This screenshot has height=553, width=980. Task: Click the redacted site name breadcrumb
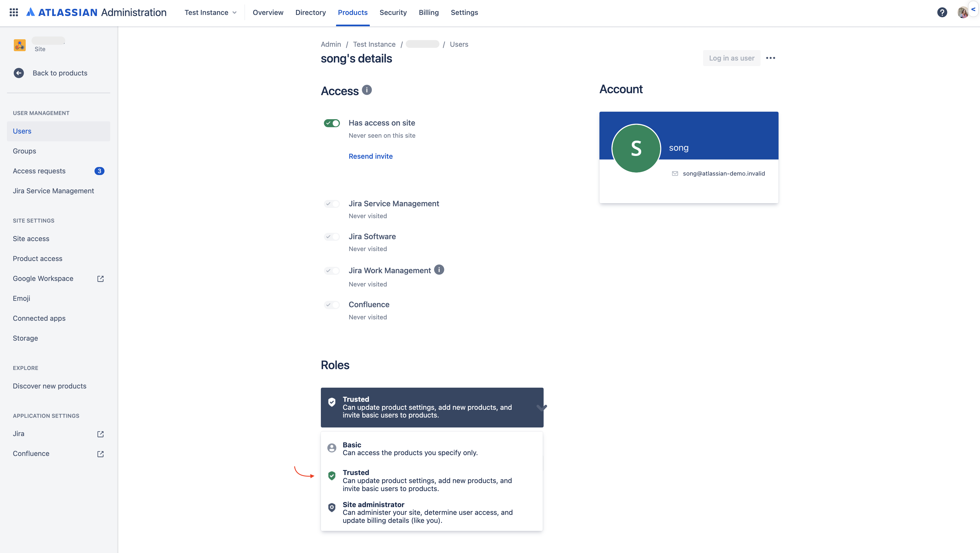click(422, 44)
